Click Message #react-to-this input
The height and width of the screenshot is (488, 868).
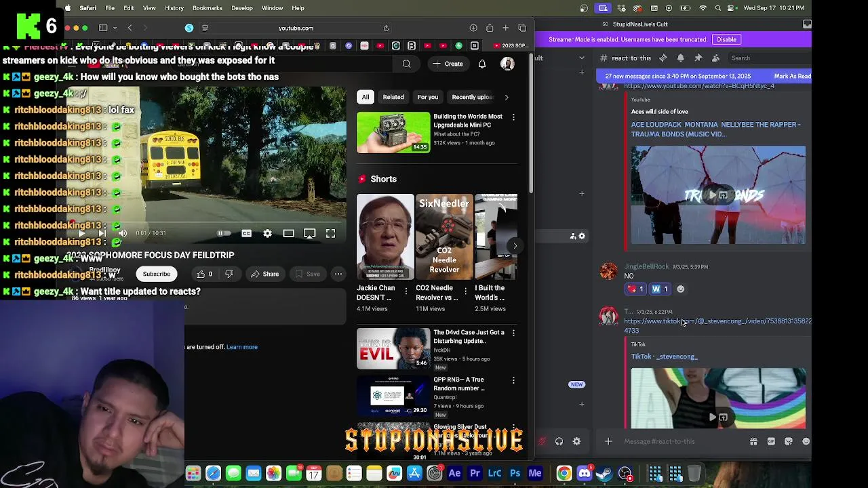(682, 442)
